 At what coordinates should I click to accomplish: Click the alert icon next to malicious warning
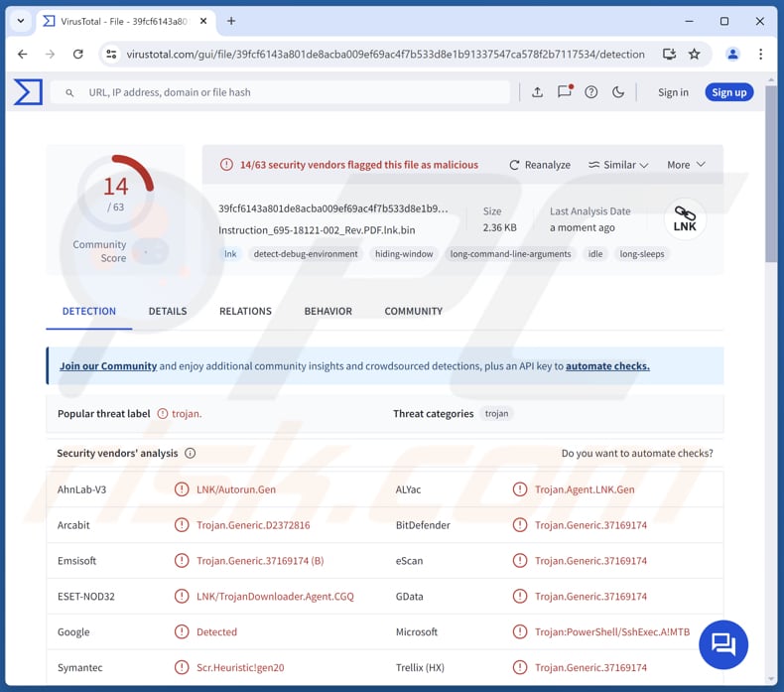[x=226, y=165]
